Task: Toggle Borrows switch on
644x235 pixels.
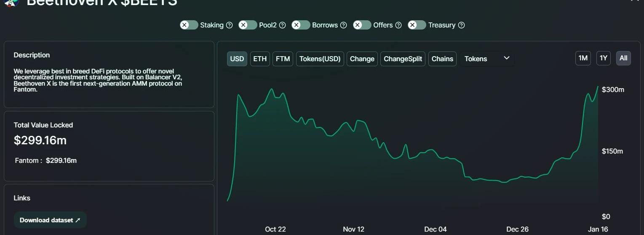Action: pos(301,25)
